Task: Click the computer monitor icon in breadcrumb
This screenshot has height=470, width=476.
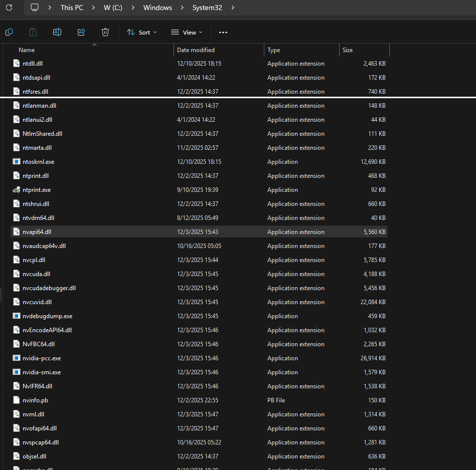Action: pyautogui.click(x=35, y=8)
